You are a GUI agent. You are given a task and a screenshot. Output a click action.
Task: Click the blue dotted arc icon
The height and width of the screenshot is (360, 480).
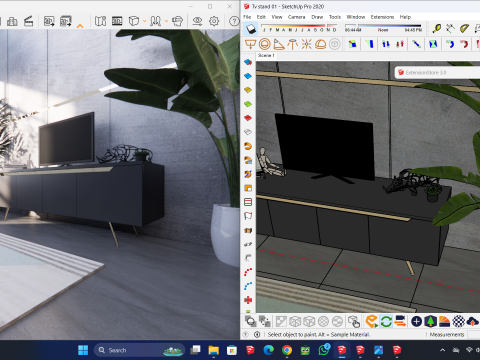point(248,286)
